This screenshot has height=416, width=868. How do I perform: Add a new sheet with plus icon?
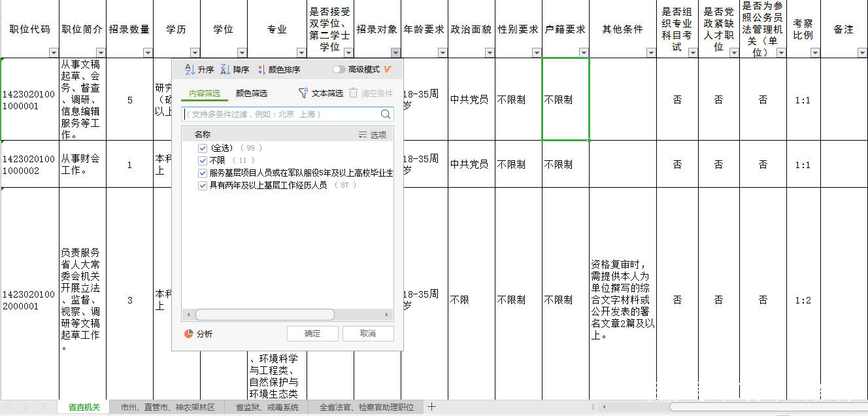tap(431, 407)
